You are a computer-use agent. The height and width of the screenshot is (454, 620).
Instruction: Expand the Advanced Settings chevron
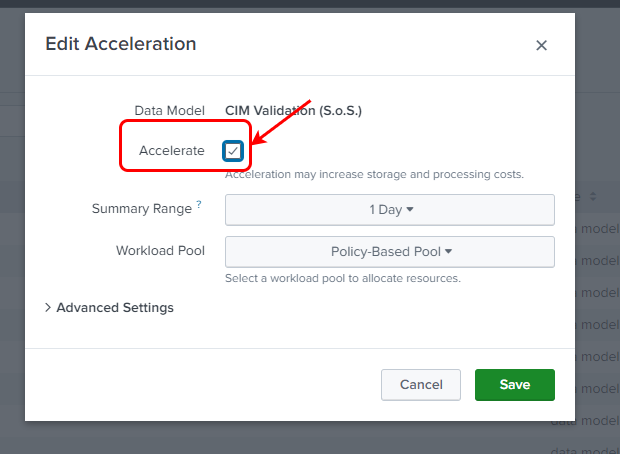48,308
